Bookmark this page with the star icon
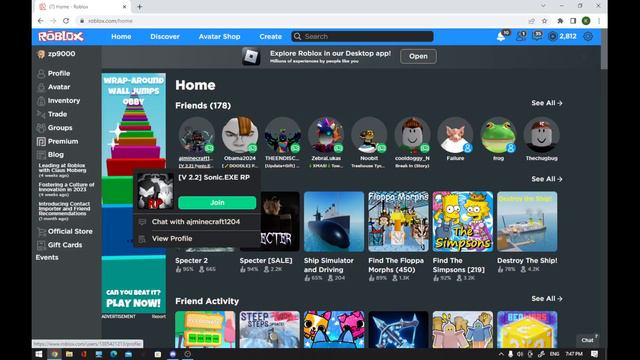The height and width of the screenshot is (360, 640). [544, 21]
